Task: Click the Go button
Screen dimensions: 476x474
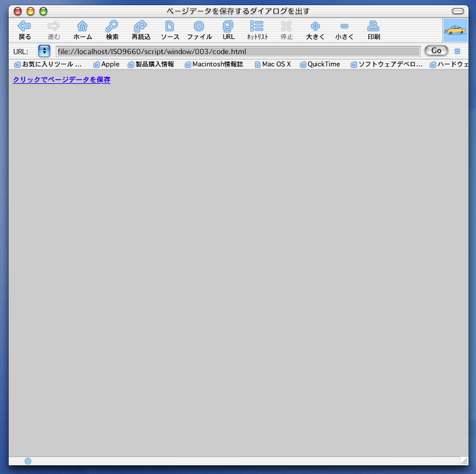Action: [436, 51]
